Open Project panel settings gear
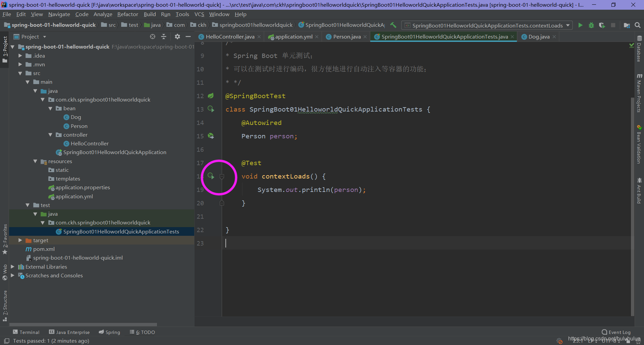The width and height of the screenshot is (644, 345). click(177, 37)
